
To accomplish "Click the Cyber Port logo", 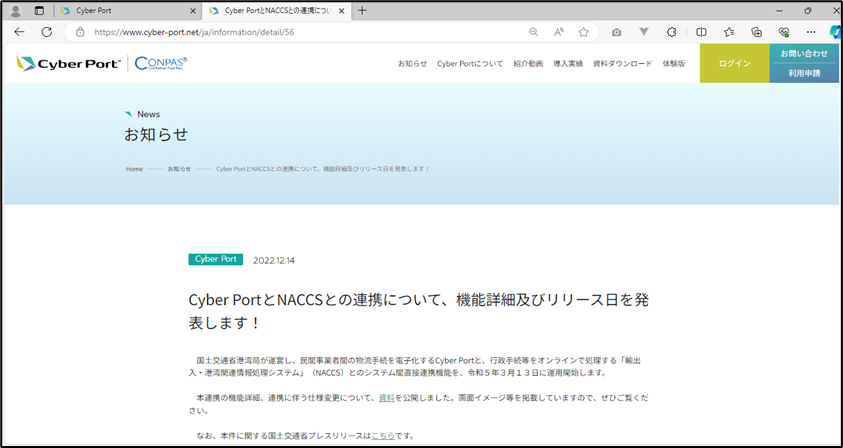I will (x=68, y=64).
